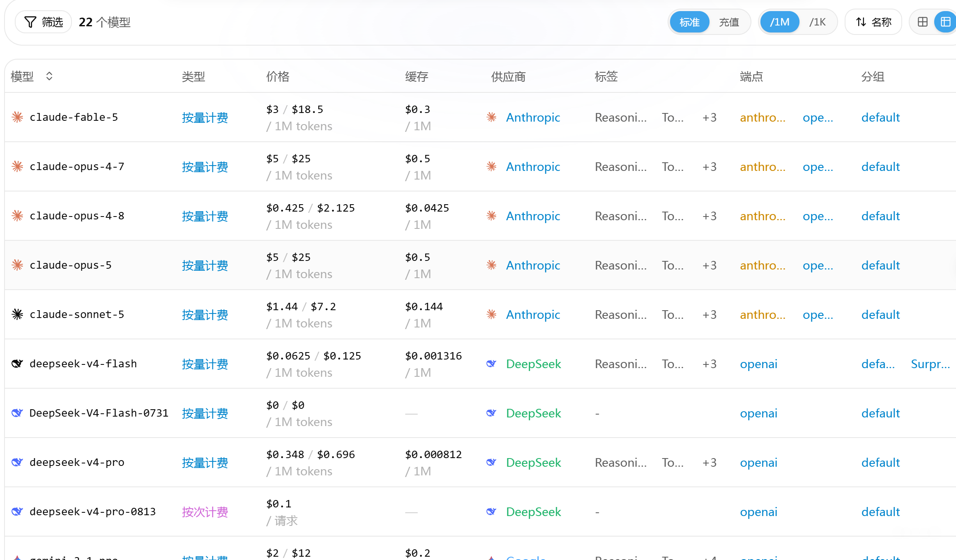Viewport: 956px width, 560px height.
Task: Expand +3 more tags for claude-opus-4-7
Action: pos(710,167)
